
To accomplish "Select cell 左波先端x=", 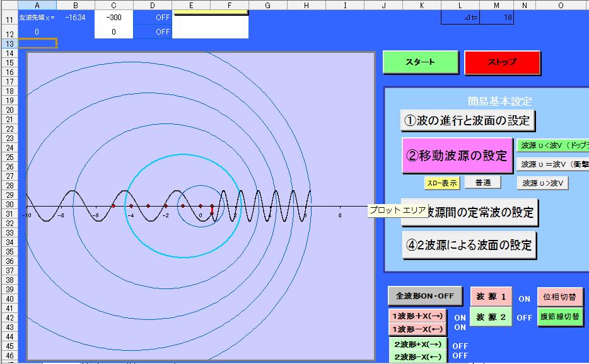I will 37,17.
